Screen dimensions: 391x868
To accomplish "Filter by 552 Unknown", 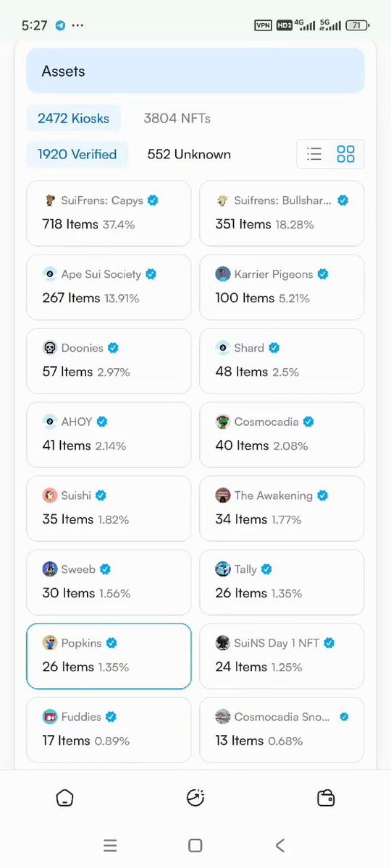I will pyautogui.click(x=189, y=154).
